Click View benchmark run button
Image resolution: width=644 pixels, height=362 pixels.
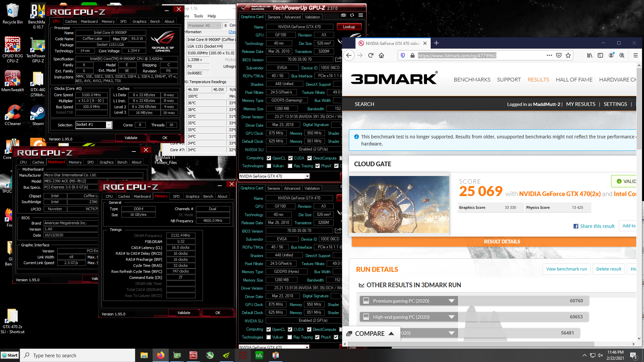click(567, 269)
